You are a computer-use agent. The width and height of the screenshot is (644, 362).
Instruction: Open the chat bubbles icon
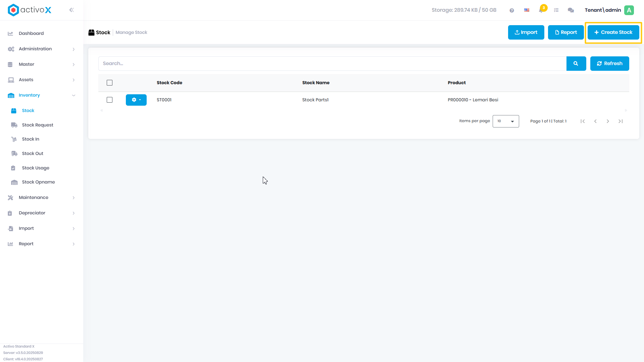click(x=571, y=10)
